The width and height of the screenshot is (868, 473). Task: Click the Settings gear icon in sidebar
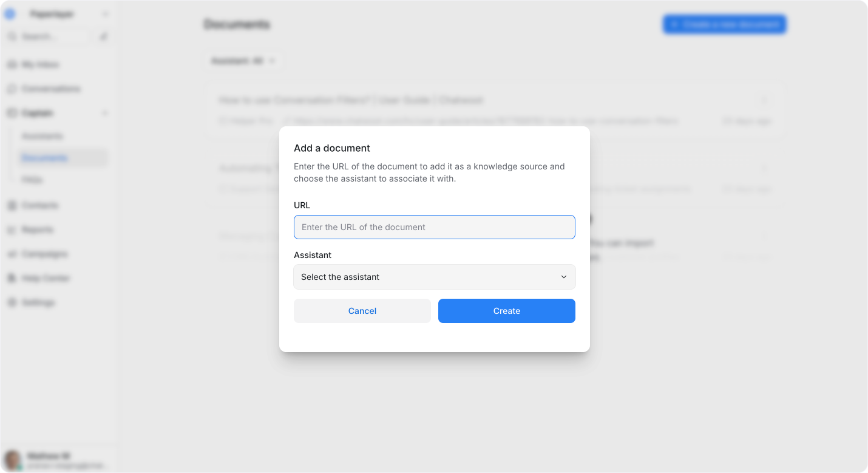[12, 302]
